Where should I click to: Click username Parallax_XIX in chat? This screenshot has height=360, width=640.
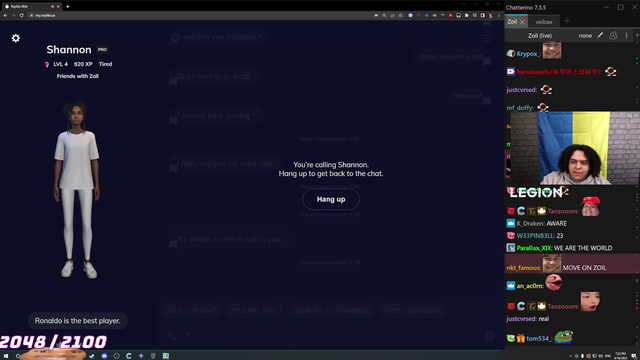coord(534,248)
